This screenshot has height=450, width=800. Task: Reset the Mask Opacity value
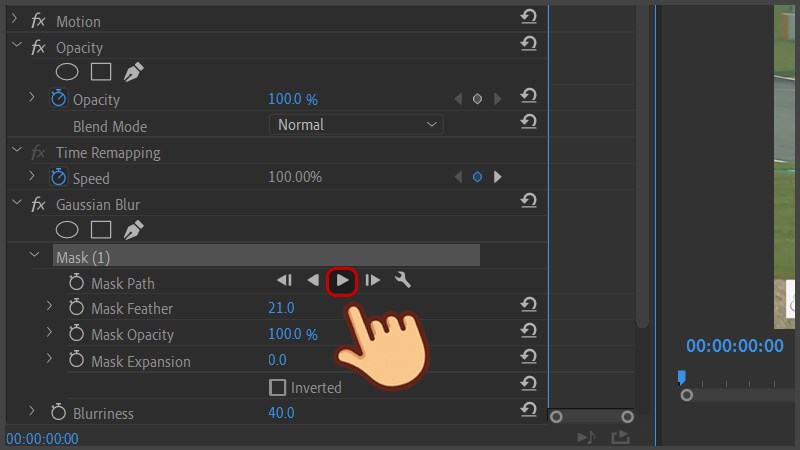point(529,331)
